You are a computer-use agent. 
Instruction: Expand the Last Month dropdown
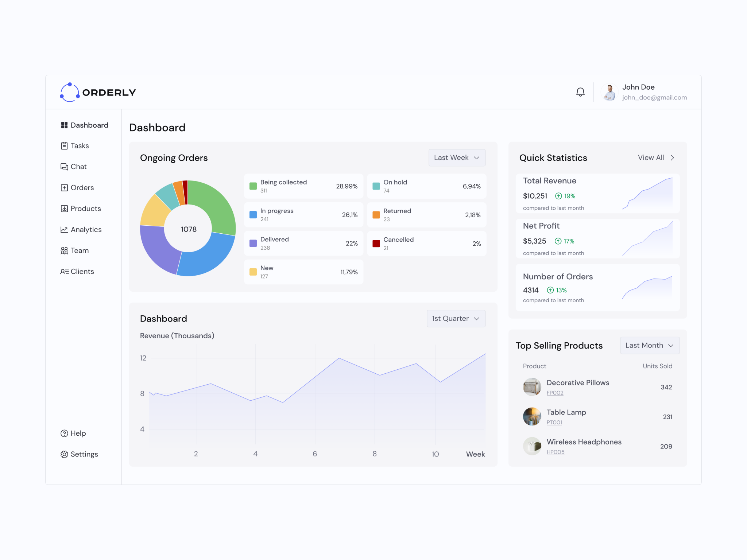(x=650, y=345)
